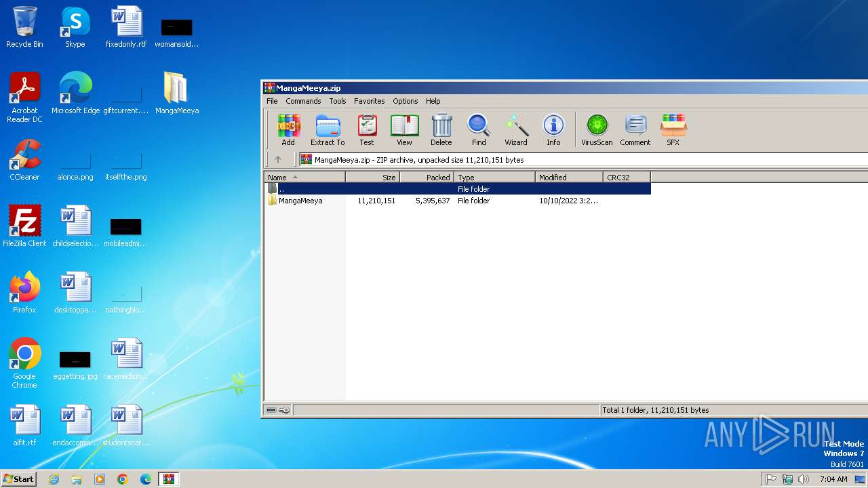Image resolution: width=868 pixels, height=488 pixels.
Task: Run the Test archive tool
Action: (367, 129)
